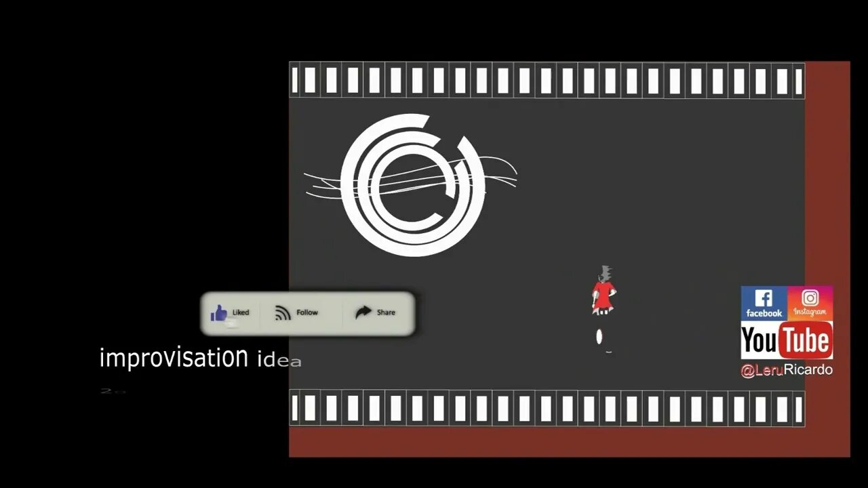Click the Follow RSS feed icon
The image size is (868, 488).
[283, 312]
